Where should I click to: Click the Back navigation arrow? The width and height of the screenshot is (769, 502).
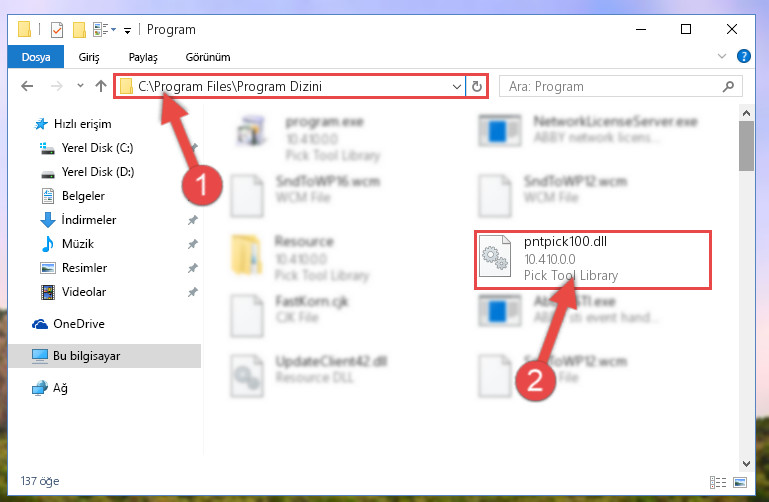[27, 86]
